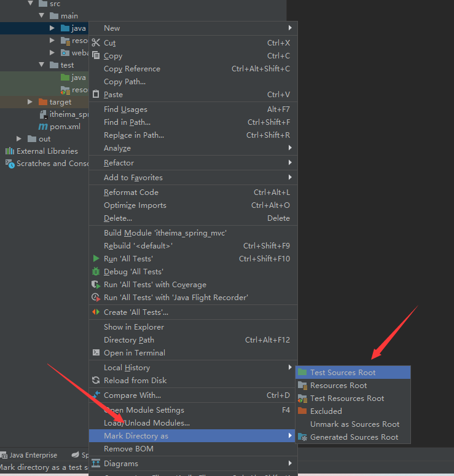454x476 pixels.
Task: Select Build Module 'itheima_spring_mvc'
Action: pyautogui.click(x=193, y=233)
